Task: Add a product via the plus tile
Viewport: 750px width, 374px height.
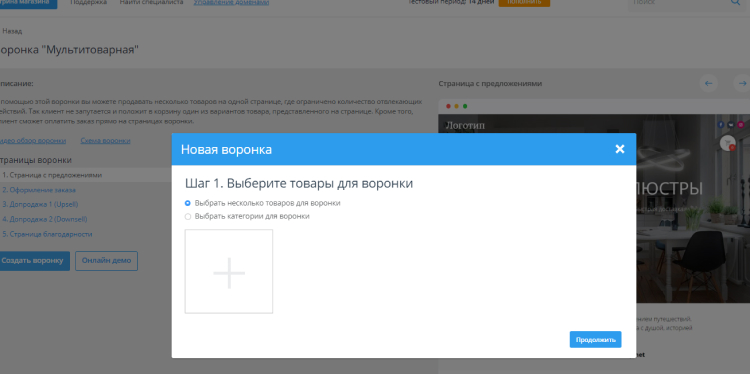Action: point(229,272)
